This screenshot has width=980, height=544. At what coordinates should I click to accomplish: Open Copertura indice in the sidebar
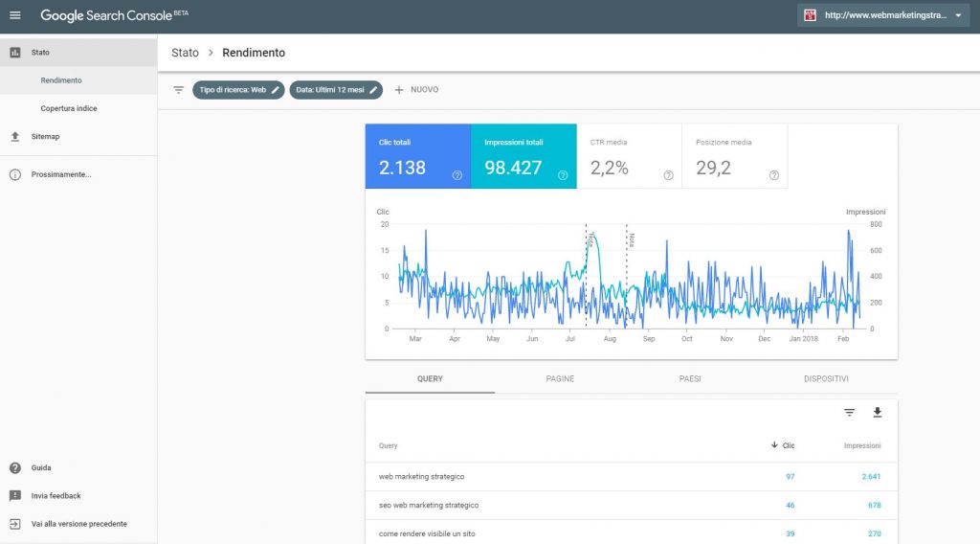pos(68,108)
